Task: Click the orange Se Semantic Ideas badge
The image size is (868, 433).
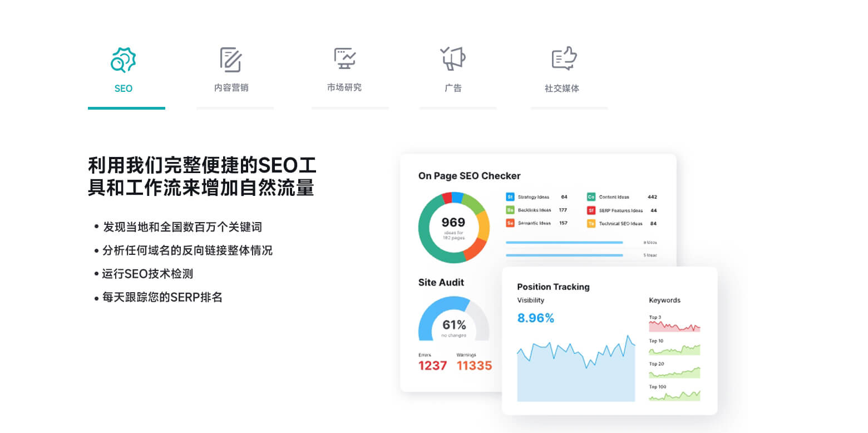Action: point(510,223)
